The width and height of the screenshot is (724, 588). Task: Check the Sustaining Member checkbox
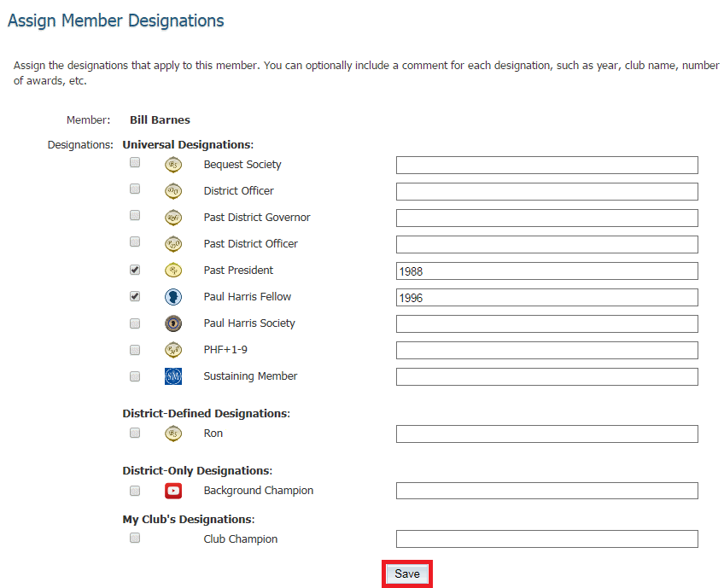(135, 376)
